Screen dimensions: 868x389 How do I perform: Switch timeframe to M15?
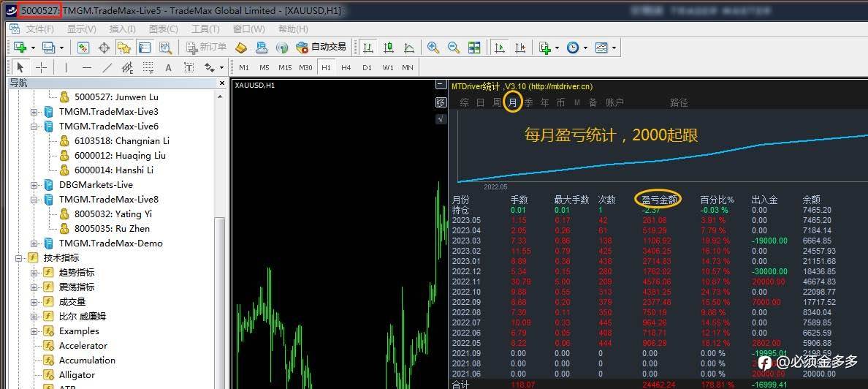285,67
